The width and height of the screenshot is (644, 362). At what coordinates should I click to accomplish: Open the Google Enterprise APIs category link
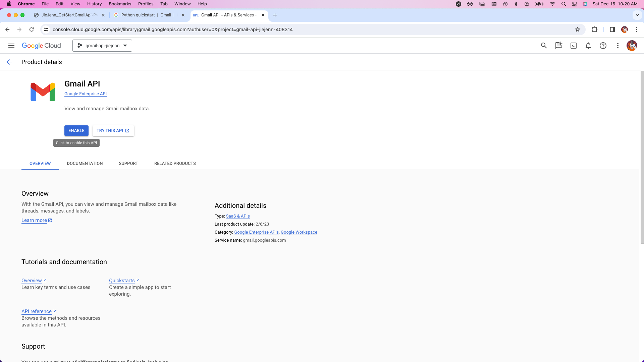[x=256, y=232]
